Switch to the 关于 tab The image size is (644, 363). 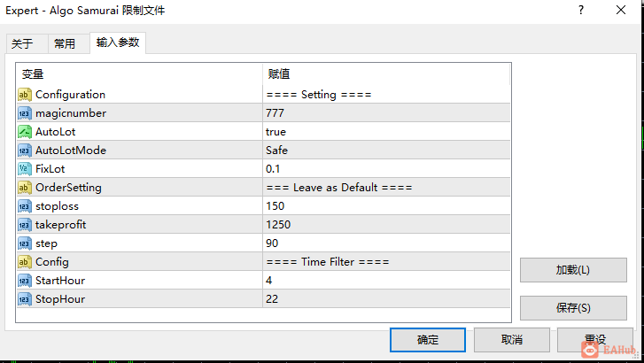click(22, 43)
